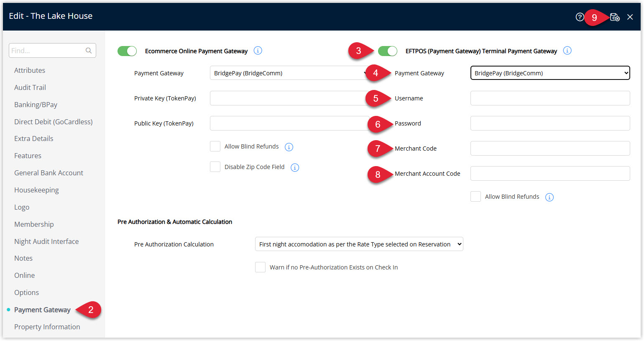Open info icon for EFTPOS Allow Blind Refunds
This screenshot has height=341, width=644.
pos(549,197)
